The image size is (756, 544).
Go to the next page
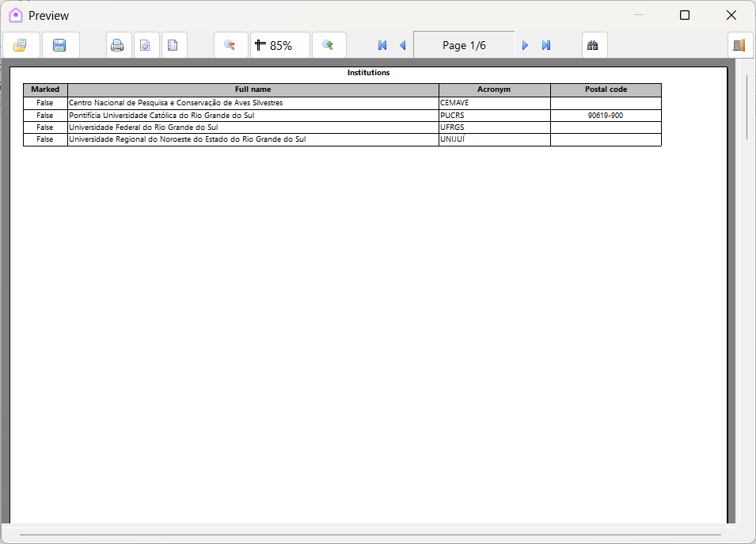coord(525,45)
